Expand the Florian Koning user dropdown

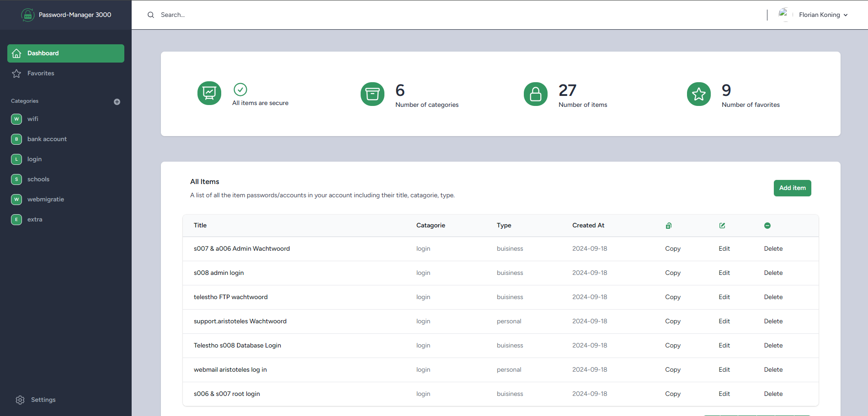point(823,15)
